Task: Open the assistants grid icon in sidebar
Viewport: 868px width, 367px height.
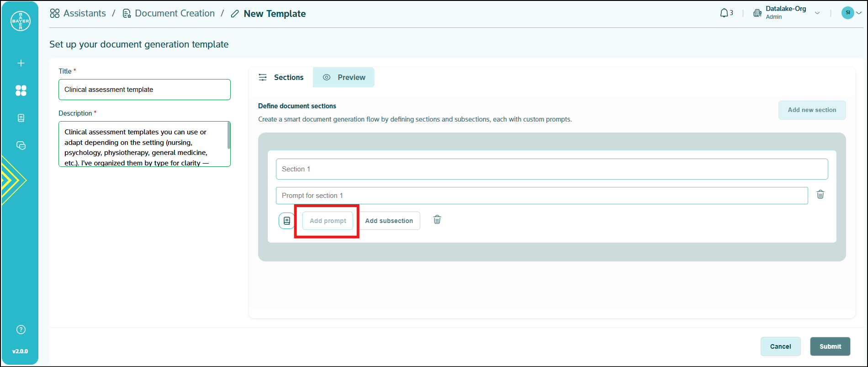Action: [21, 90]
